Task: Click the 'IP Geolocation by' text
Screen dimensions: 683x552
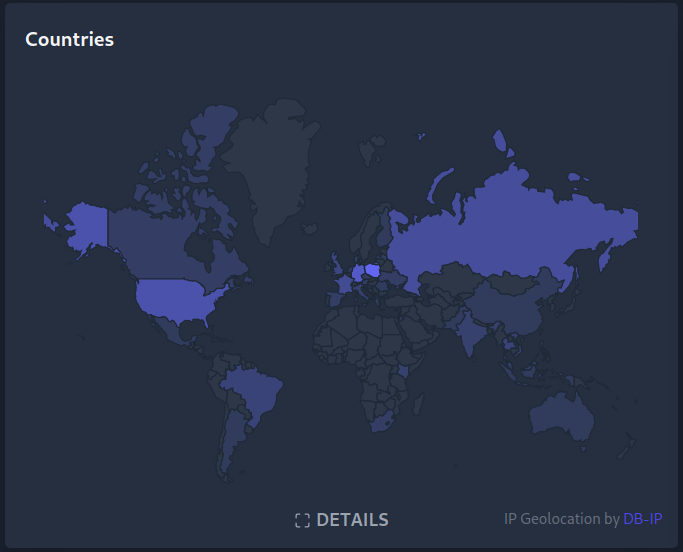Action: coord(561,519)
